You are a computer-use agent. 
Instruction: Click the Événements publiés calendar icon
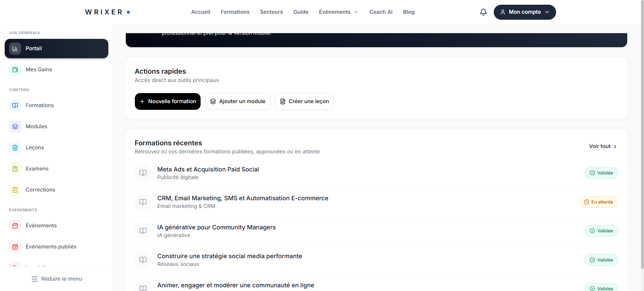pyautogui.click(x=15, y=247)
